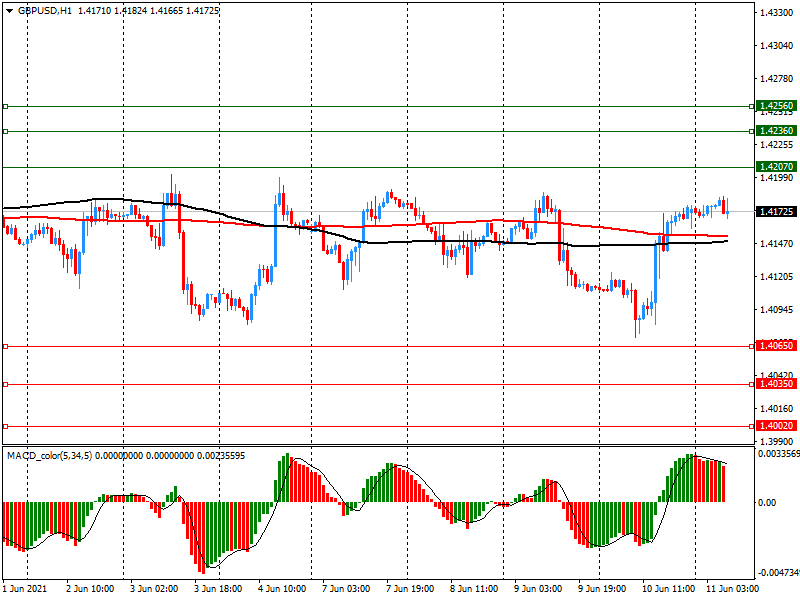Click the 1.40945 price scale value
The height and width of the screenshot is (600, 800).
click(777, 310)
